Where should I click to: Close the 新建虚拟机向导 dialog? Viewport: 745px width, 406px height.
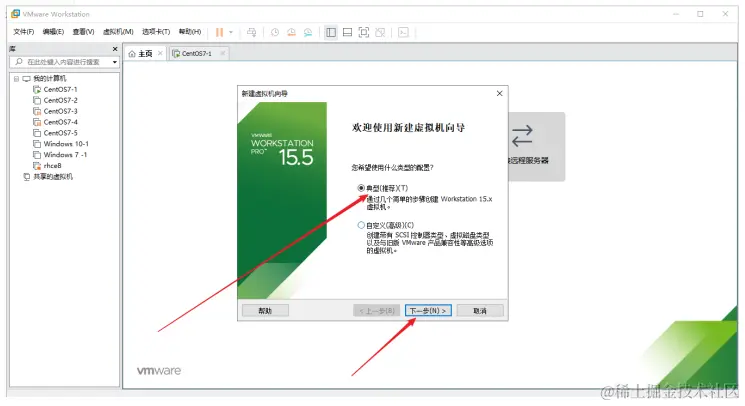tap(499, 94)
